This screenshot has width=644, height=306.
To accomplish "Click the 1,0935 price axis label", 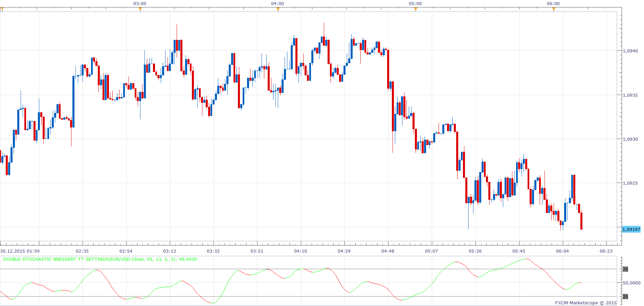I will pyautogui.click(x=630, y=95).
